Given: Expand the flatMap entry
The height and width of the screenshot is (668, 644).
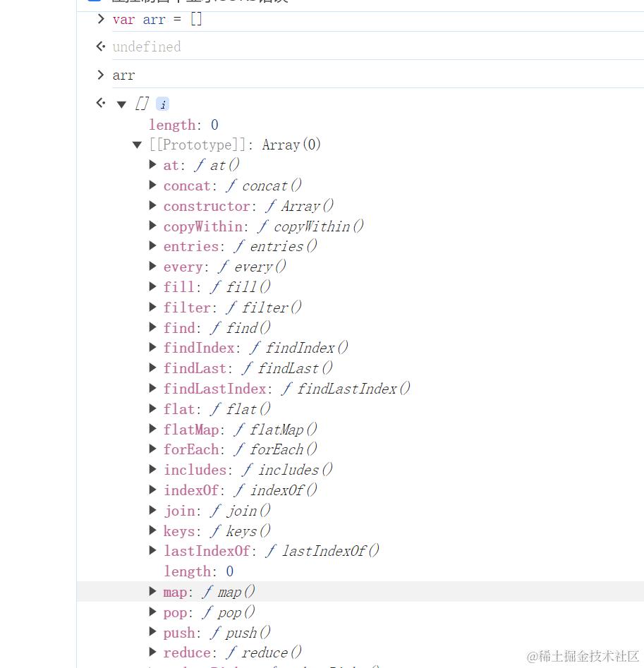Looking at the screenshot, I should point(152,429).
